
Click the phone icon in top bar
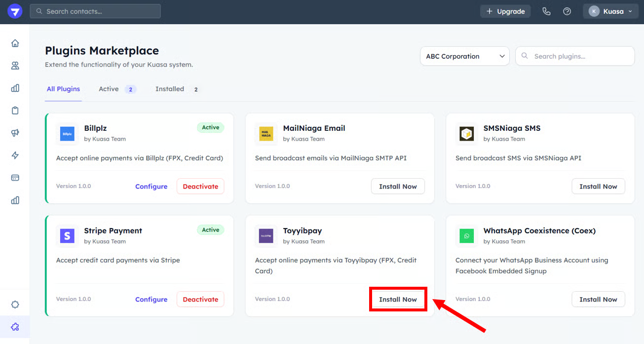(546, 11)
